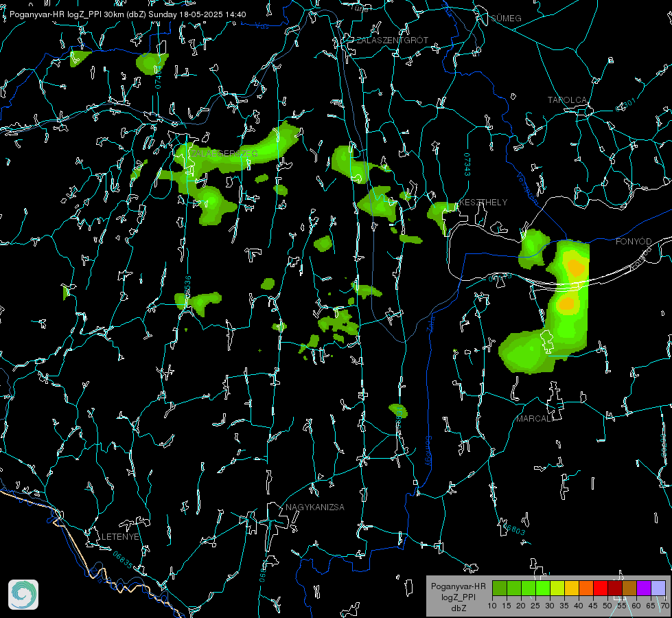Screen dimensions: 672x618
Task: Choose the 40–45 dBZ orange legend swatch
Action: (x=586, y=588)
